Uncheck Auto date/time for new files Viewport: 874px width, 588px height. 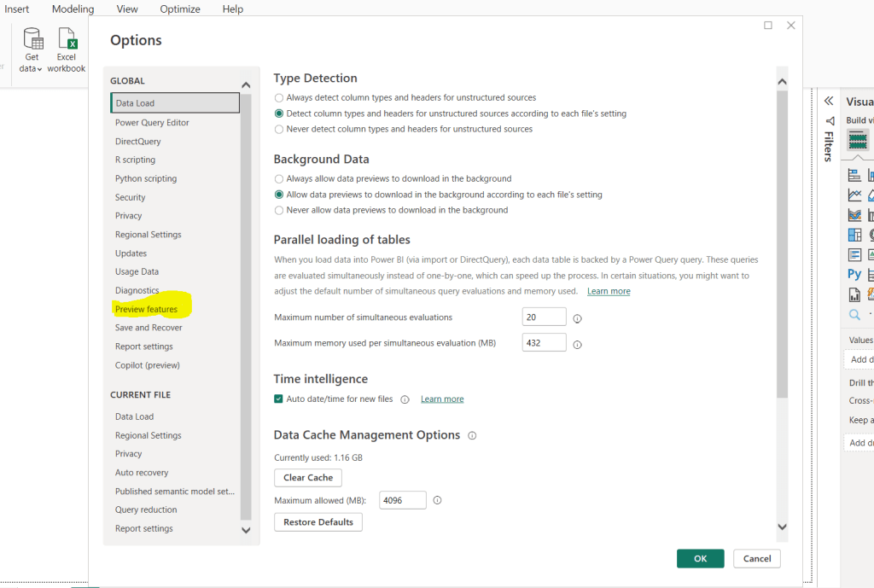point(278,399)
